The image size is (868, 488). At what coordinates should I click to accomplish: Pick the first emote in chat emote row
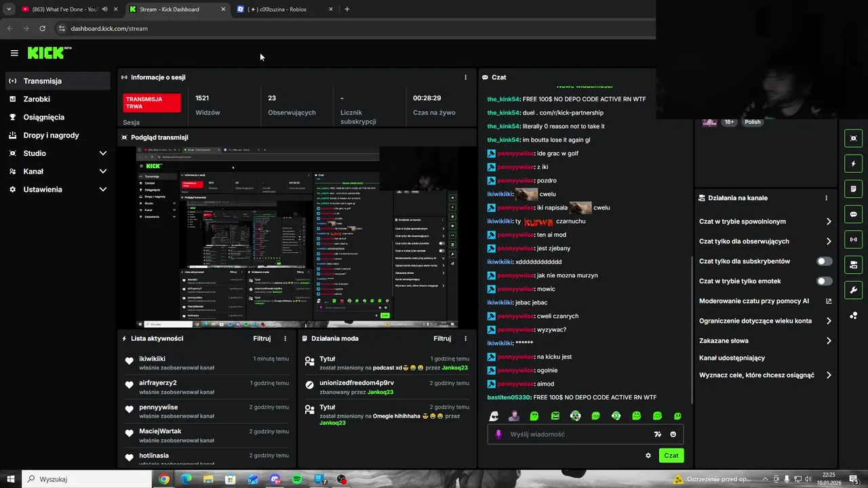tap(494, 415)
